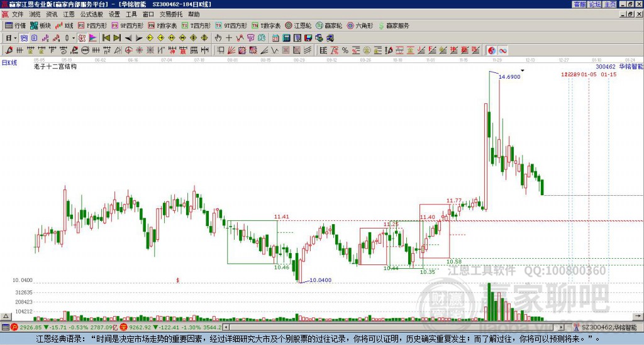The image size is (644, 345).
Task: Open the T四方形 tool
Action: (x=196, y=25)
